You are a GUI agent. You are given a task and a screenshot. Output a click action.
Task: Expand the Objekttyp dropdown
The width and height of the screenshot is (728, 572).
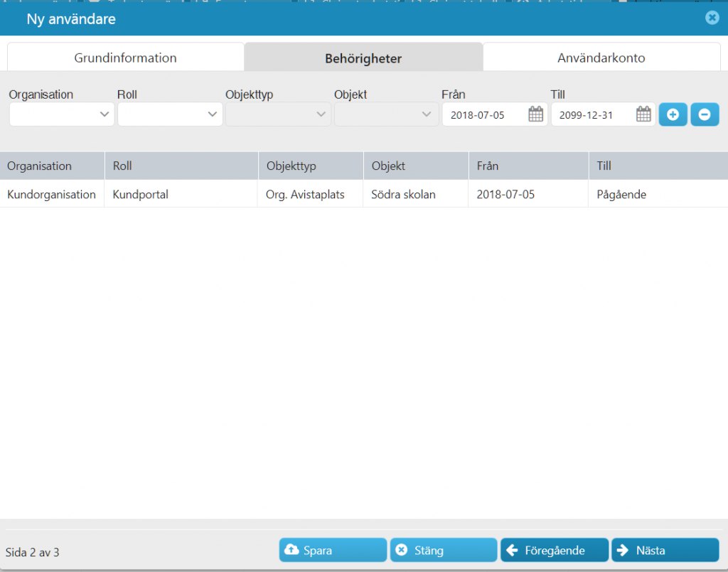tap(278, 114)
